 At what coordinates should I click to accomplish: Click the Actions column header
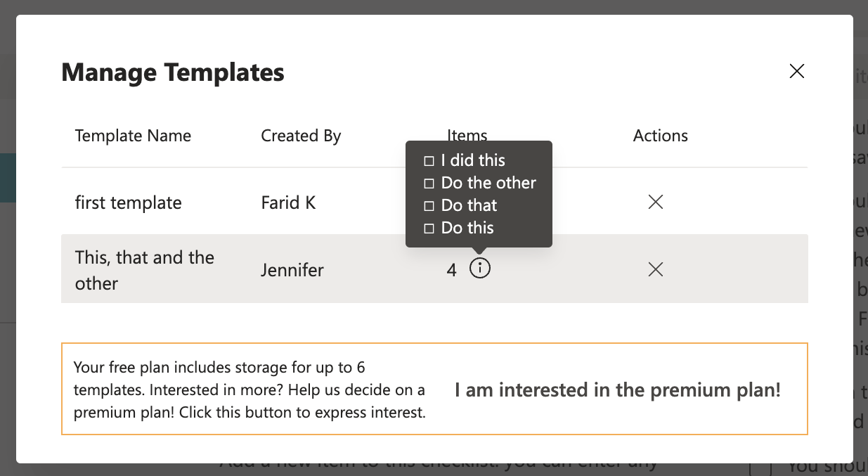coord(660,136)
